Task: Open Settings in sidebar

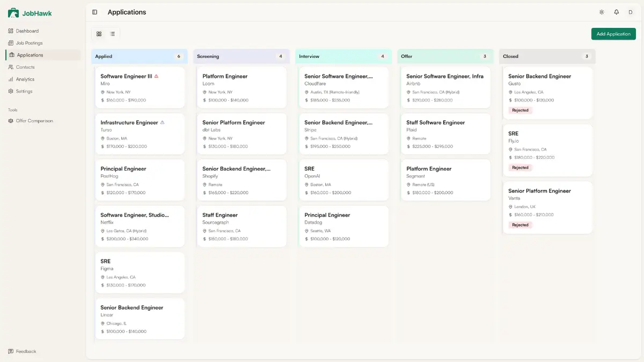Action: 43,91
